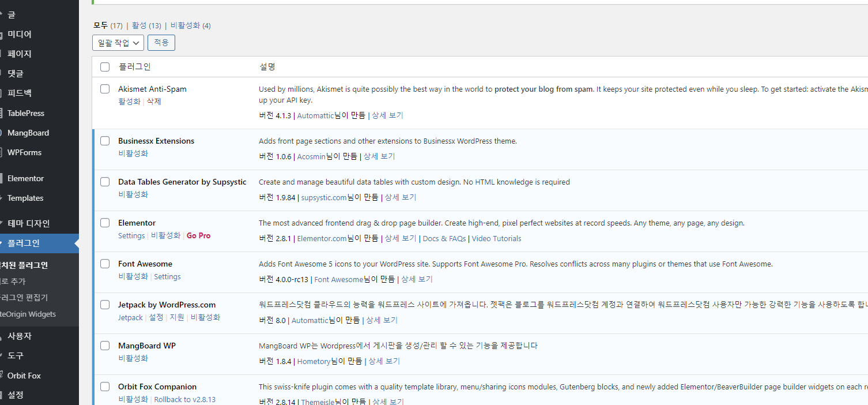Viewport: 868px width, 405px height.
Task: Open Jetpack 설정 link
Action: (x=156, y=317)
